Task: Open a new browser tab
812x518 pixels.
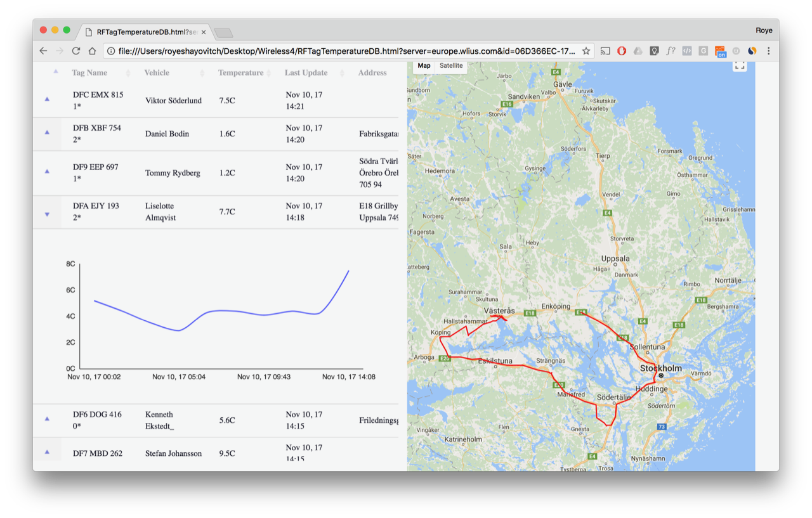Action: 224,32
